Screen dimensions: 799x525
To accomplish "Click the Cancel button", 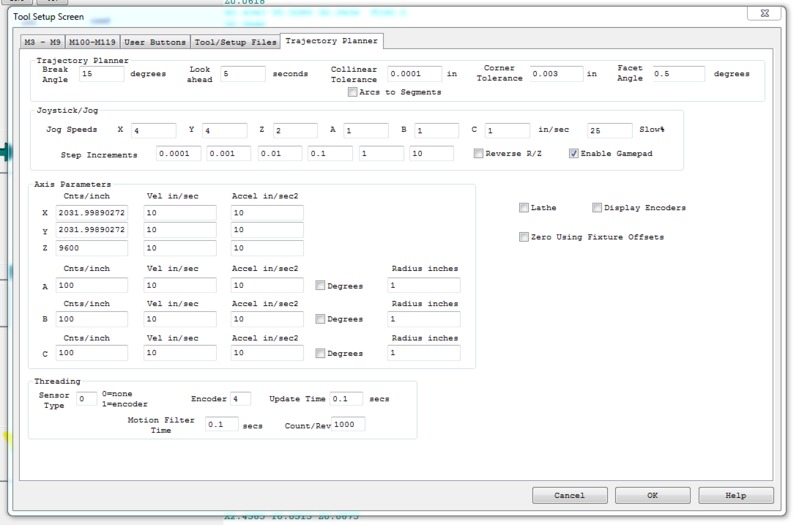I will 569,495.
